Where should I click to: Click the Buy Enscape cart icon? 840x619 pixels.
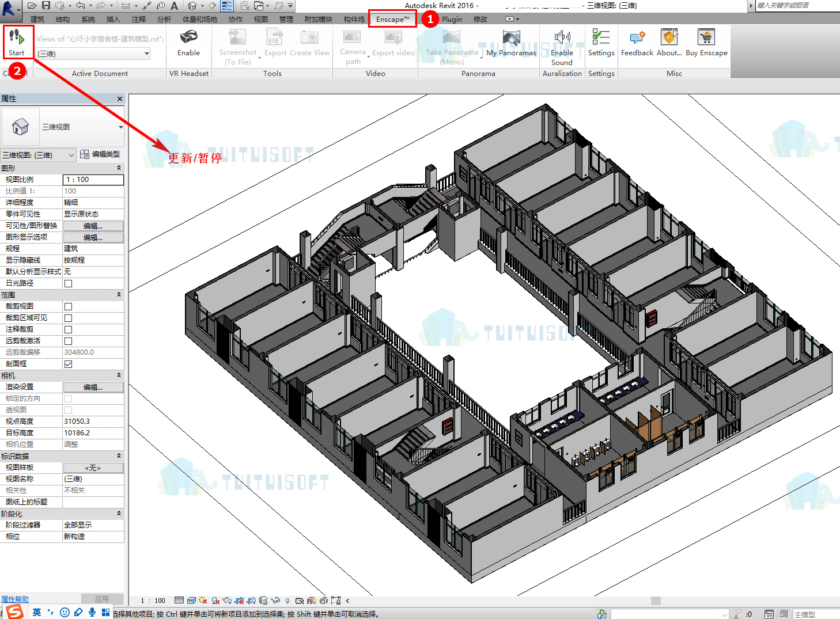click(706, 37)
